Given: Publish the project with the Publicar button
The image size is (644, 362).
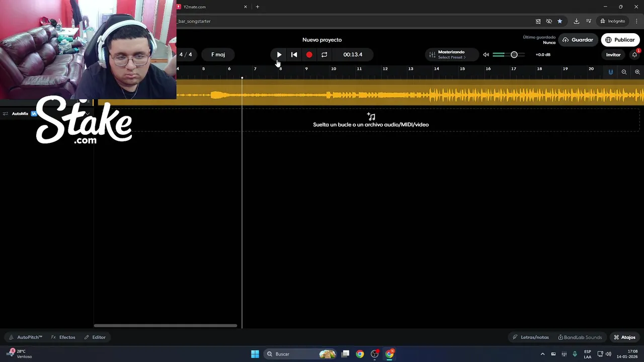Looking at the screenshot, I should [x=620, y=40].
